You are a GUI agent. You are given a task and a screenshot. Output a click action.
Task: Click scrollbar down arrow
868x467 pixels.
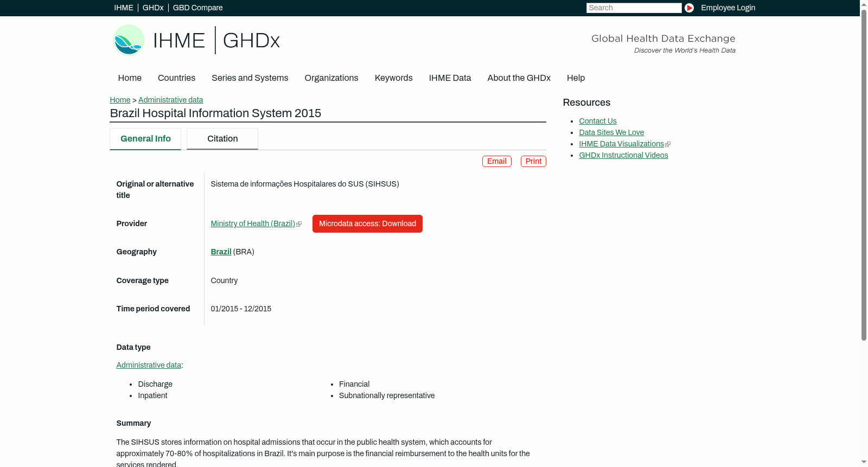864,462
